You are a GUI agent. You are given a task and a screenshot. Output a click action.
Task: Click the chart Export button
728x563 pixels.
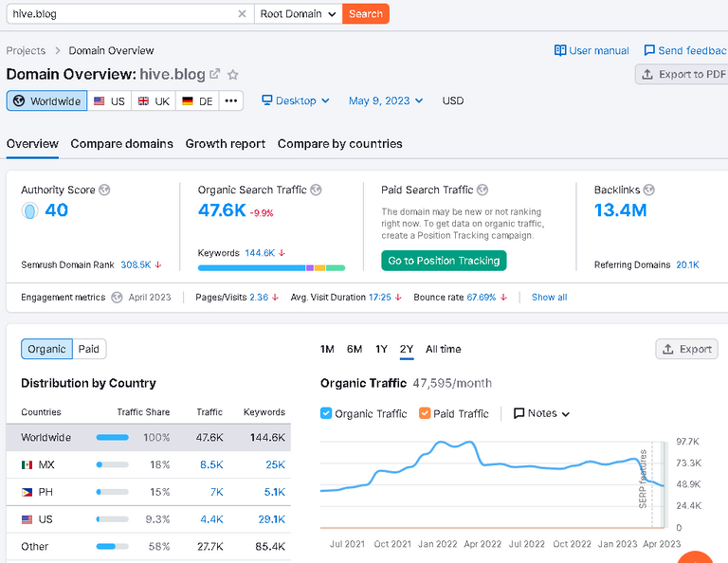[686, 349]
